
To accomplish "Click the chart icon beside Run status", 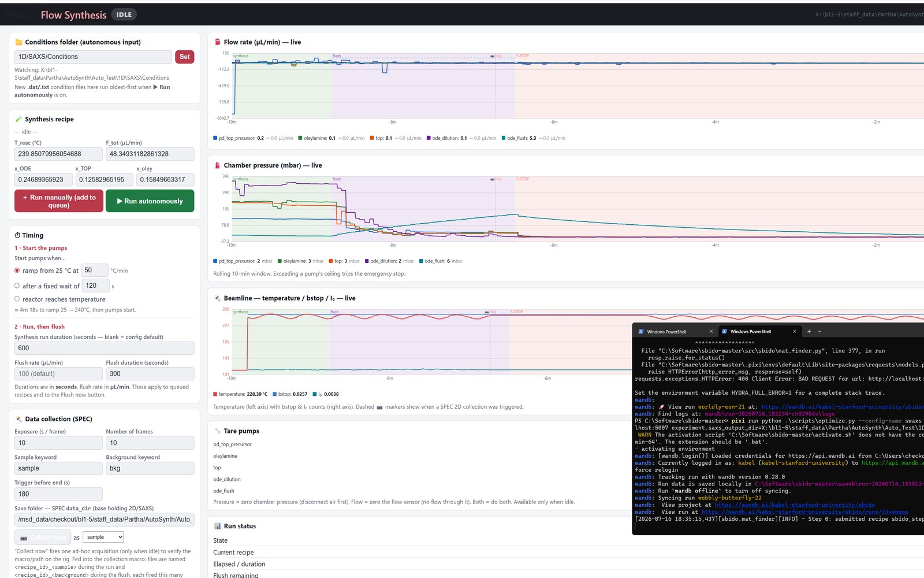I will [218, 526].
